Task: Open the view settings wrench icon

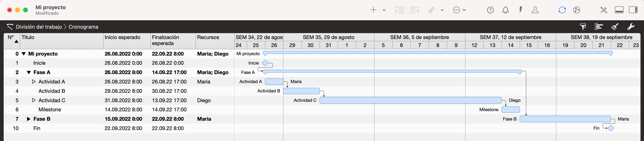Action: pyautogui.click(x=631, y=26)
